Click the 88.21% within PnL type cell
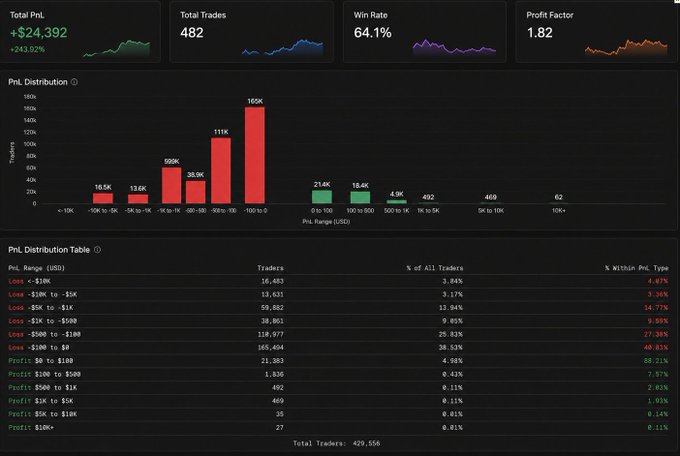680x456 pixels. pos(658,361)
